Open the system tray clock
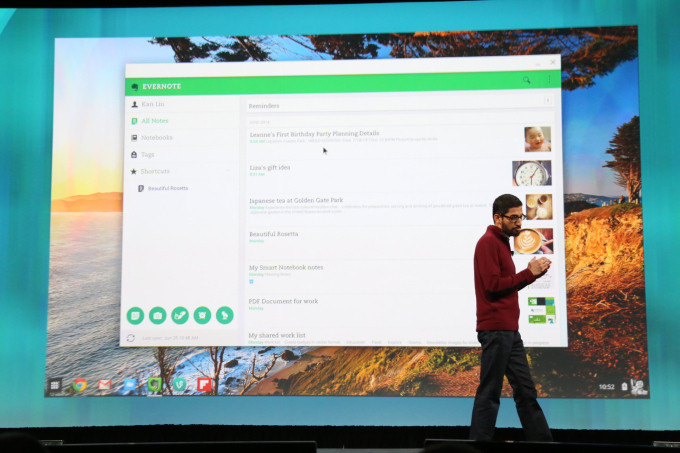 click(x=606, y=386)
